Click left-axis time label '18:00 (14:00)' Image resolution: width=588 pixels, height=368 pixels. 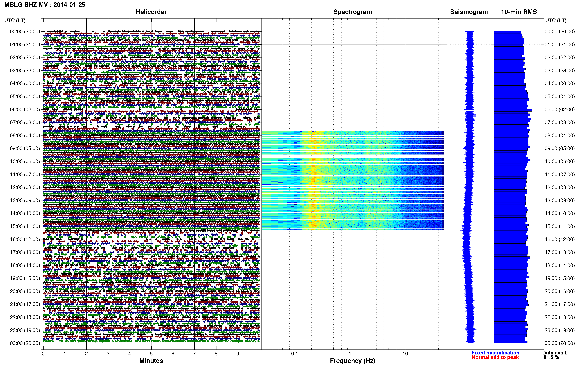pos(25,265)
